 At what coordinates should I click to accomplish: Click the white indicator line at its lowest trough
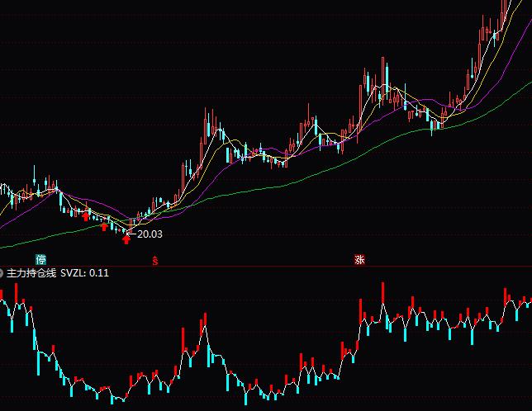tap(120, 399)
